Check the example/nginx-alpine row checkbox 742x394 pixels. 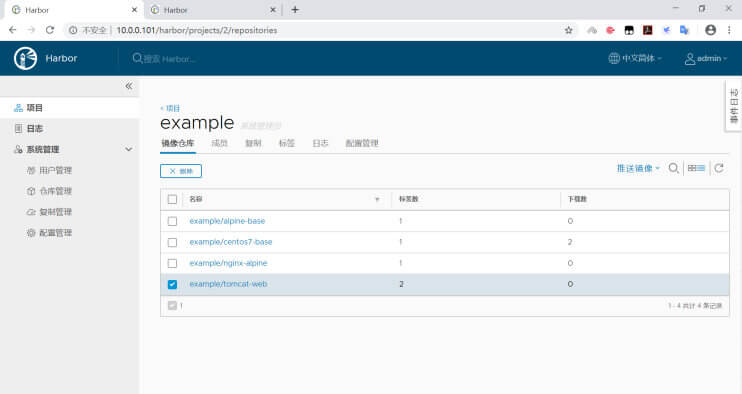(172, 263)
